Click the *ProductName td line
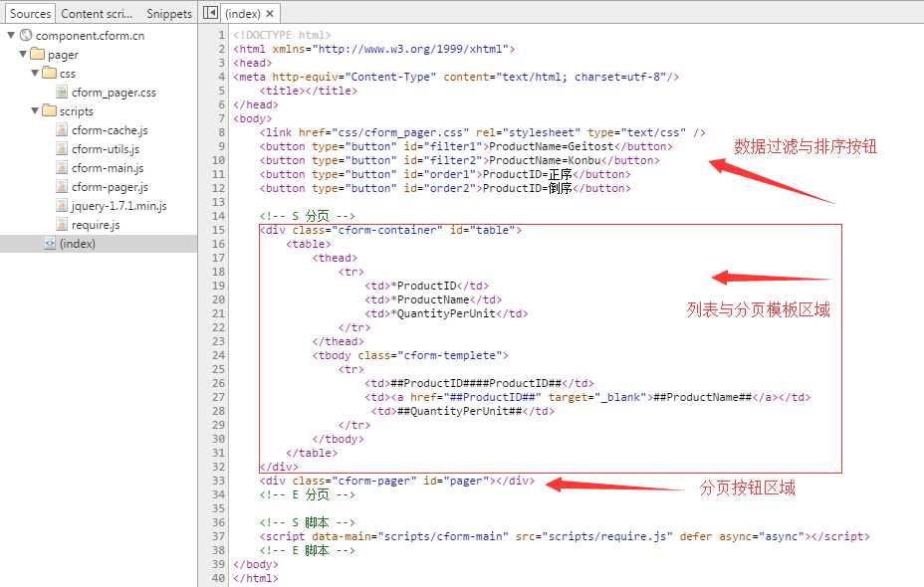This screenshot has height=587, width=924. [x=433, y=299]
